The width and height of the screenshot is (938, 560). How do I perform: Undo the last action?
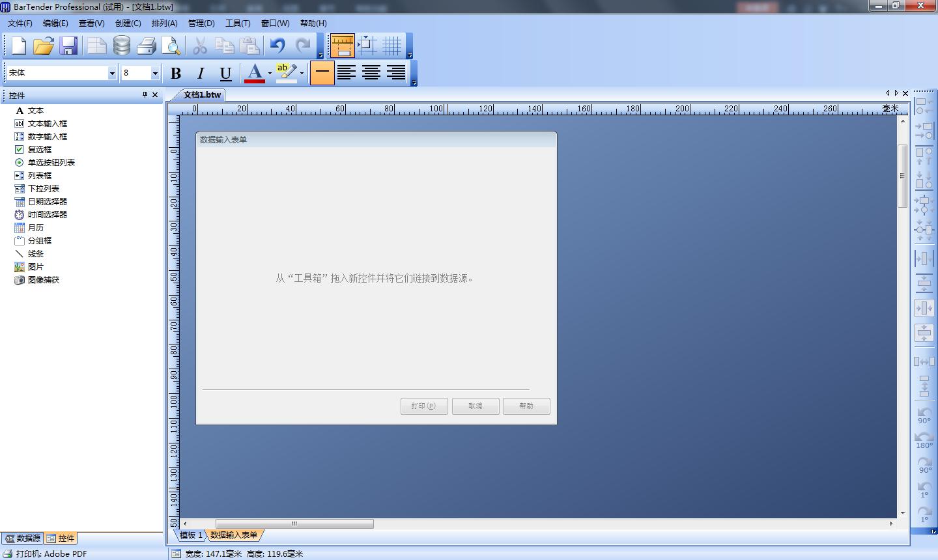tap(278, 46)
